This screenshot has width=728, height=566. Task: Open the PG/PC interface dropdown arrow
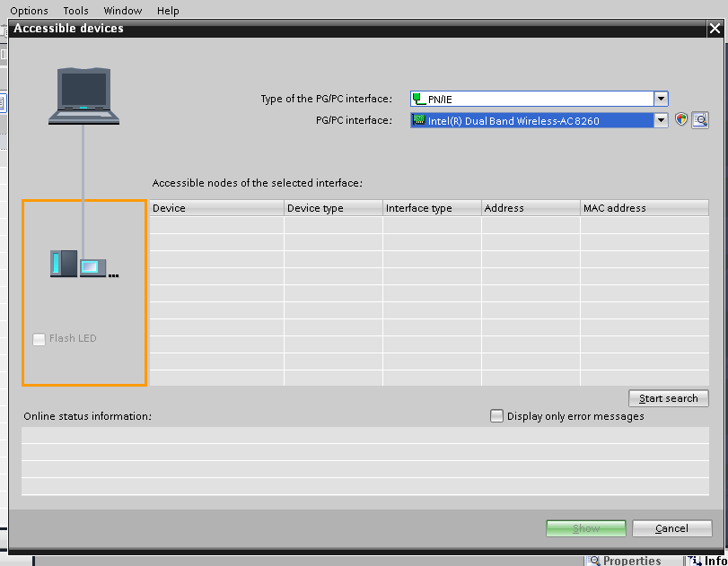pos(661,120)
